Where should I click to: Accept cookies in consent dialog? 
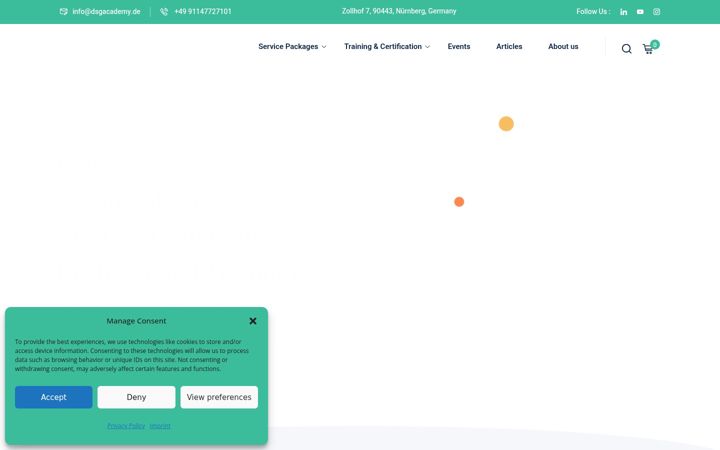click(x=54, y=397)
